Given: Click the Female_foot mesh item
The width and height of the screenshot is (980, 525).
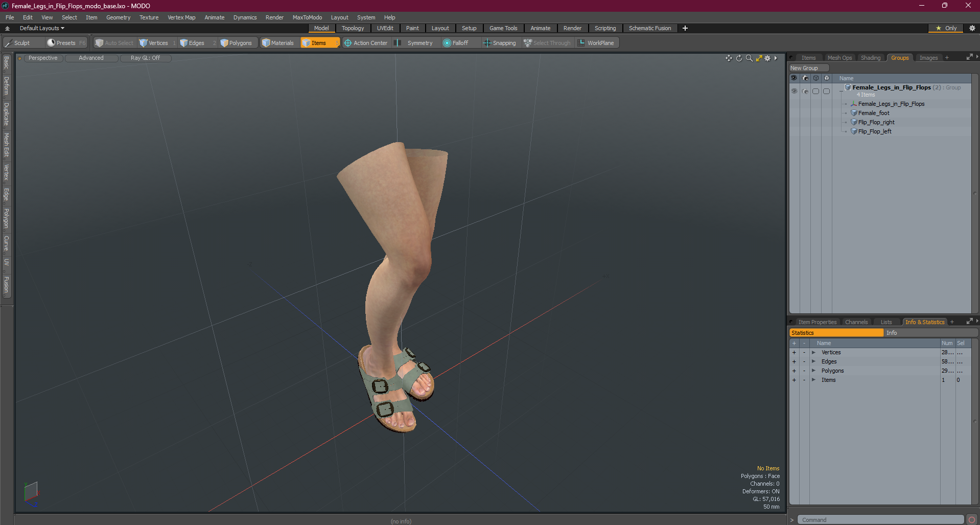Looking at the screenshot, I should (x=874, y=113).
